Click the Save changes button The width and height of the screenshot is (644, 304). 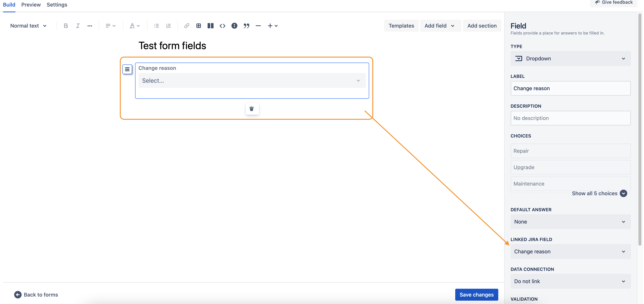point(476,294)
